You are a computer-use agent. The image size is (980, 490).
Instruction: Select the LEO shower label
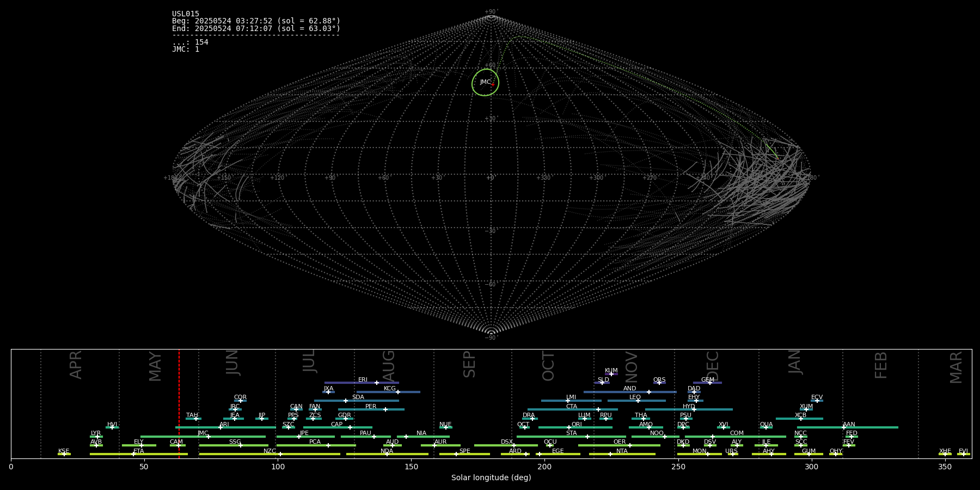point(635,397)
